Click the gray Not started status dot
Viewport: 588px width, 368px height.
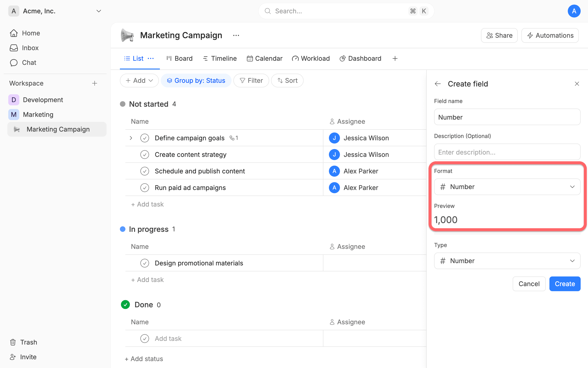(x=123, y=104)
